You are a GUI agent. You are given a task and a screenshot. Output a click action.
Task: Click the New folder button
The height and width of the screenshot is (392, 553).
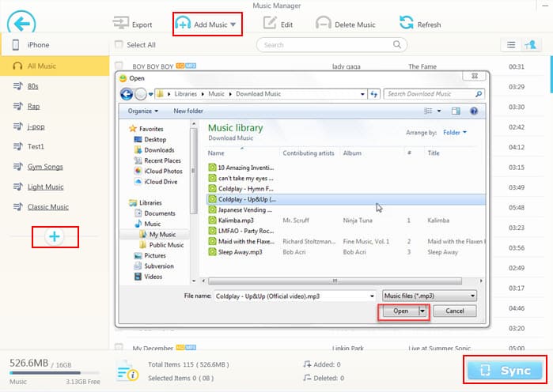click(x=188, y=111)
